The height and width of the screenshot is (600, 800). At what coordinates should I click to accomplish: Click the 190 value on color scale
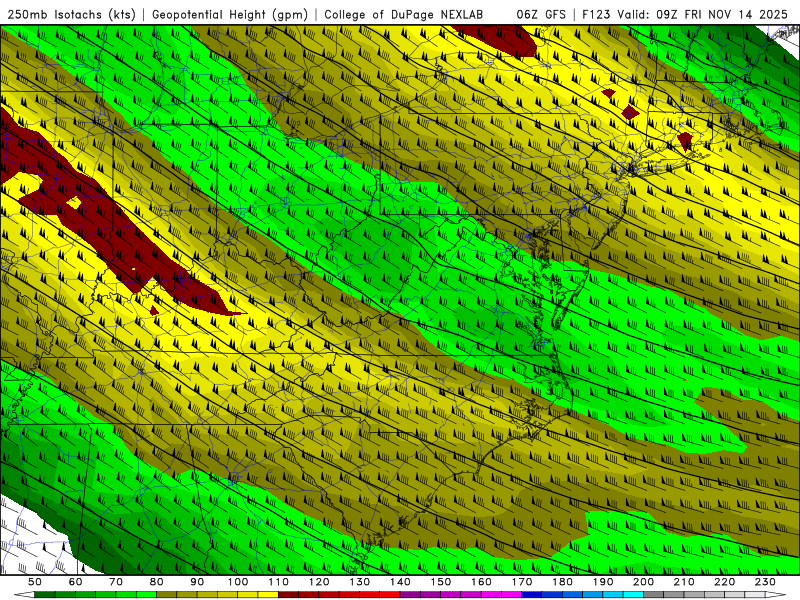(x=603, y=582)
